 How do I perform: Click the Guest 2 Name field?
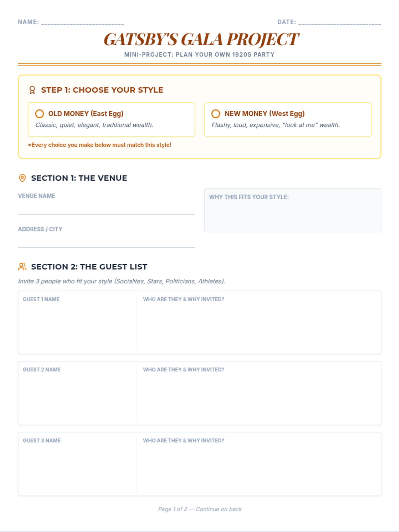pyautogui.click(x=77, y=393)
